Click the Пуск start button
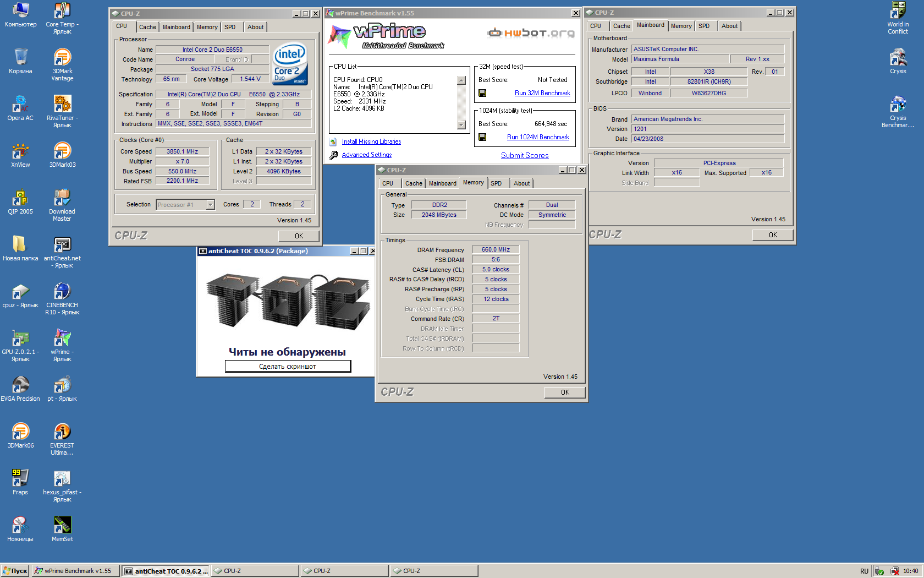This screenshot has height=578, width=924. coord(15,571)
